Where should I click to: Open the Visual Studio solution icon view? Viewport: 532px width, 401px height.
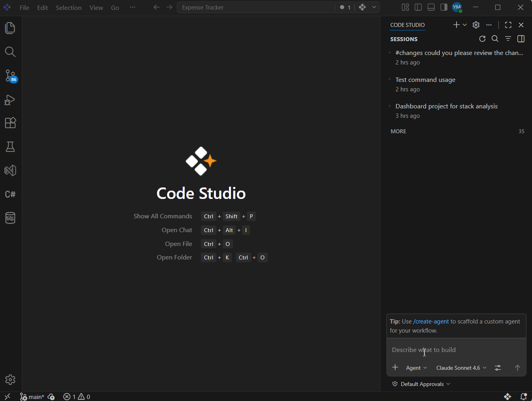click(10, 170)
